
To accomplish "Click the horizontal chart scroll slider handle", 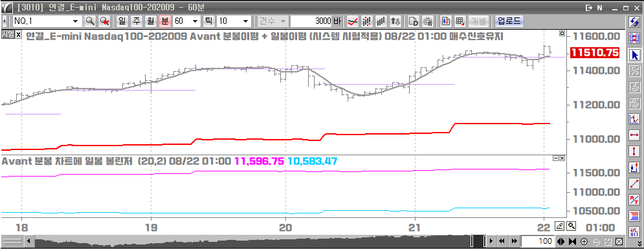I will point(478,241).
